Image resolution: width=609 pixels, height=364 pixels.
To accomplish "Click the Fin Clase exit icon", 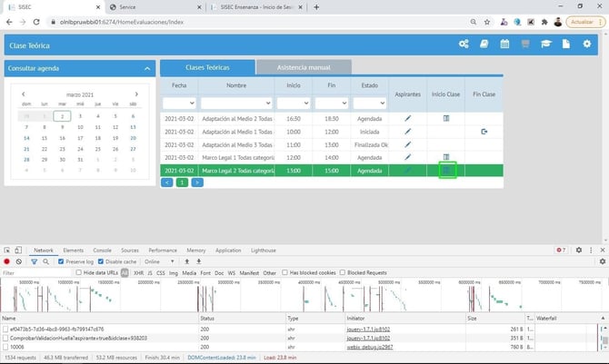I will (484, 132).
